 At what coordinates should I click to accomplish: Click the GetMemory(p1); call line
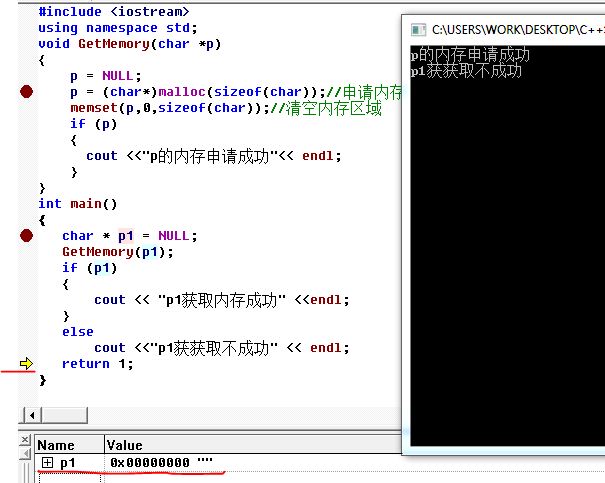pos(118,252)
